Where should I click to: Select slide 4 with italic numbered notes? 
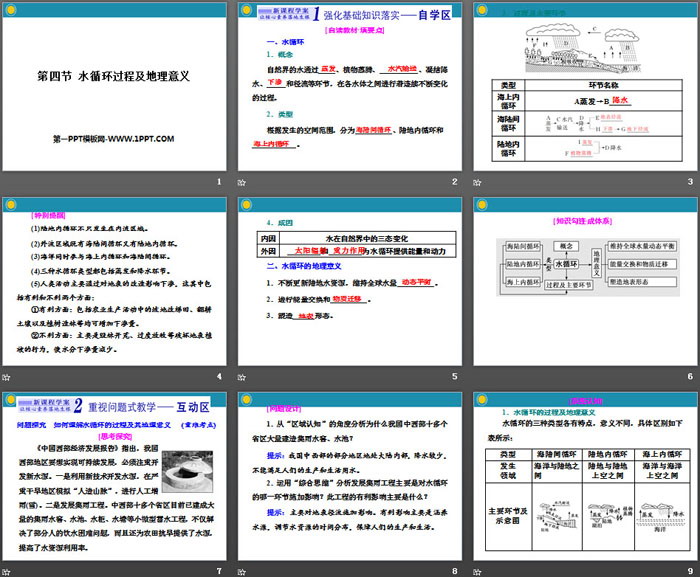[114, 282]
